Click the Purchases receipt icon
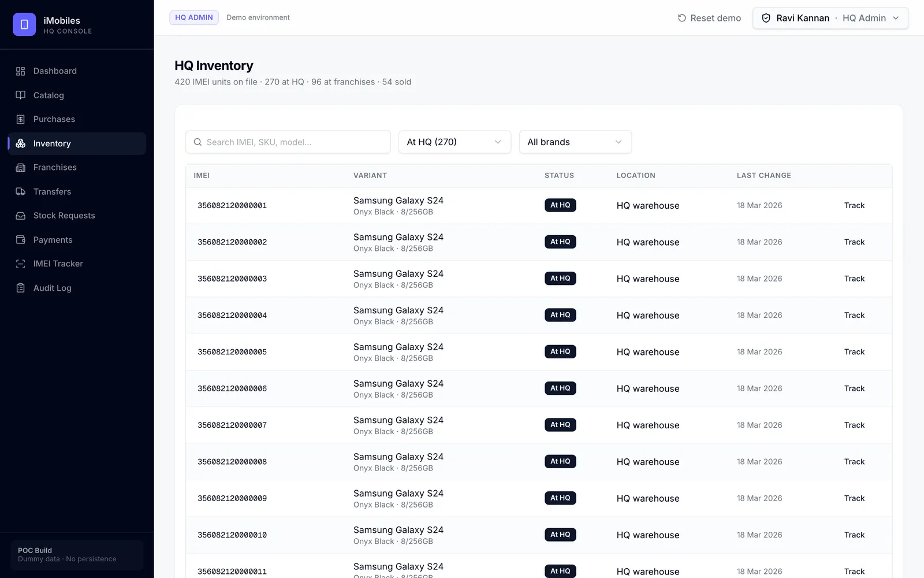 (21, 119)
